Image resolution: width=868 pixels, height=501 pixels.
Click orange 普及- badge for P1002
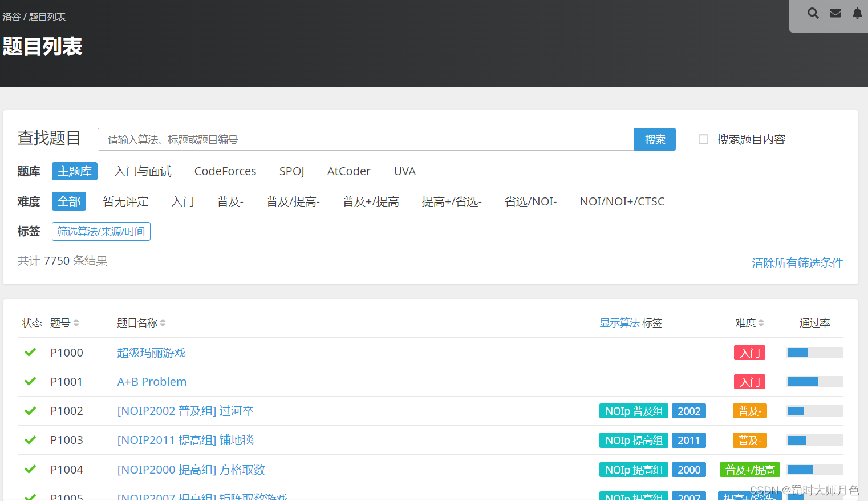click(x=749, y=411)
